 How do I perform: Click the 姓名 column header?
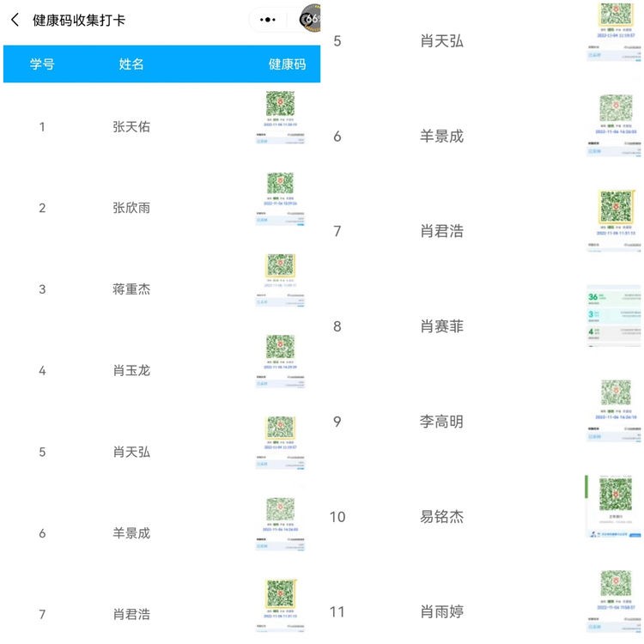(131, 64)
